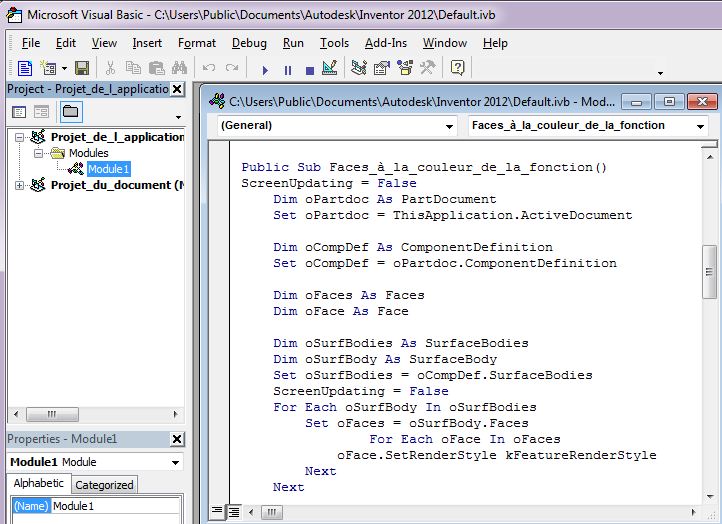
Task: Click the Help question mark icon
Action: [x=457, y=68]
